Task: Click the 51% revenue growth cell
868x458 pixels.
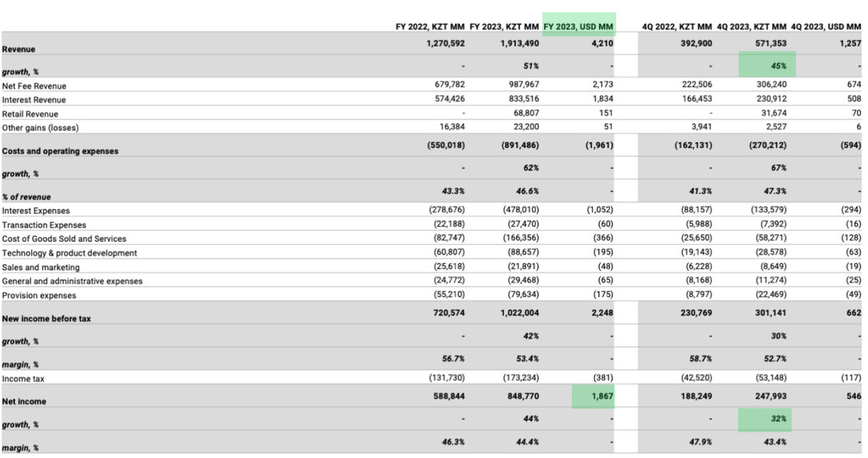Action: (531, 66)
